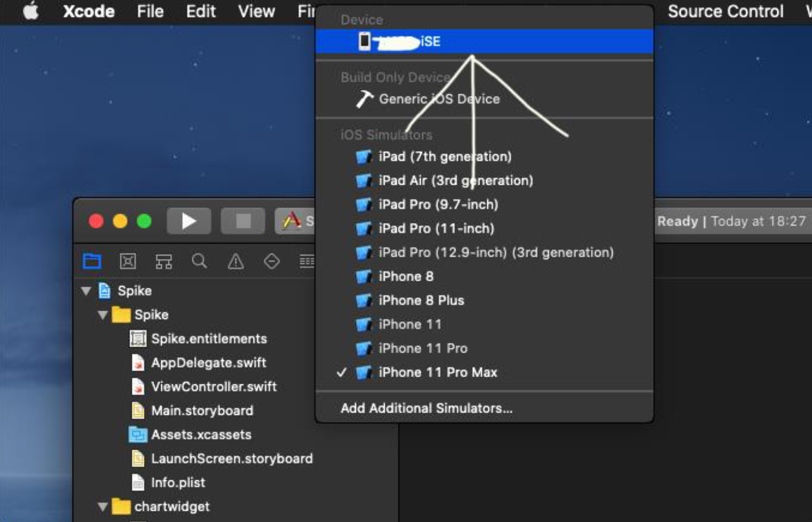The image size is (812, 522).
Task: Open the Source Control menu
Action: (726, 11)
